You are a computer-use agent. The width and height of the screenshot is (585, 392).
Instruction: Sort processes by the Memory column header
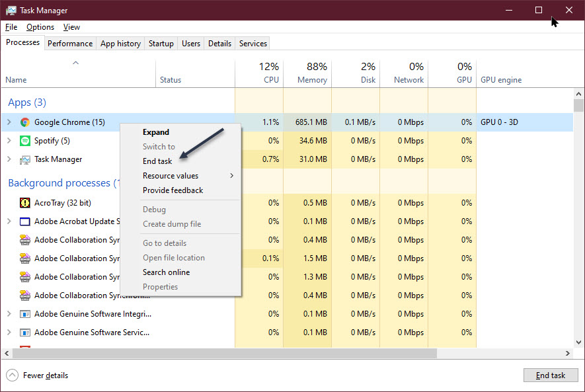coord(307,73)
